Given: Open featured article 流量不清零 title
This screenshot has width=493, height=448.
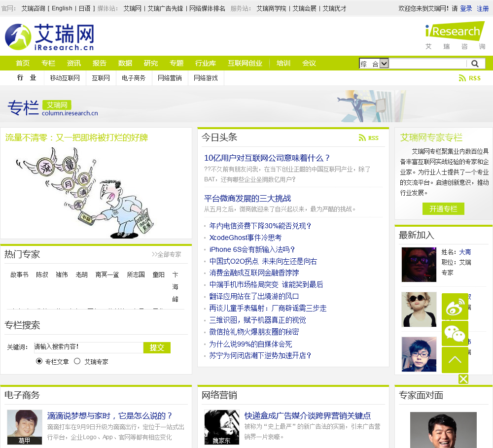Looking at the screenshot, I should pyautogui.click(x=77, y=138).
